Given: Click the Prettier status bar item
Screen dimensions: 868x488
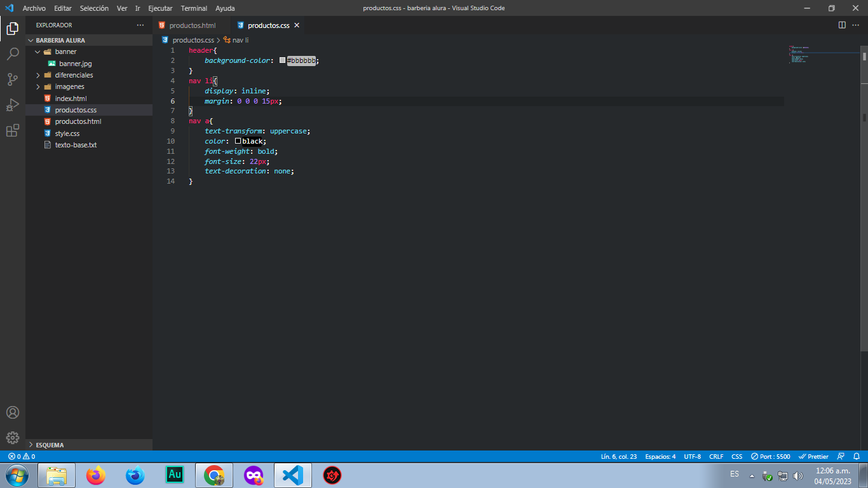Looking at the screenshot, I should pos(814,456).
